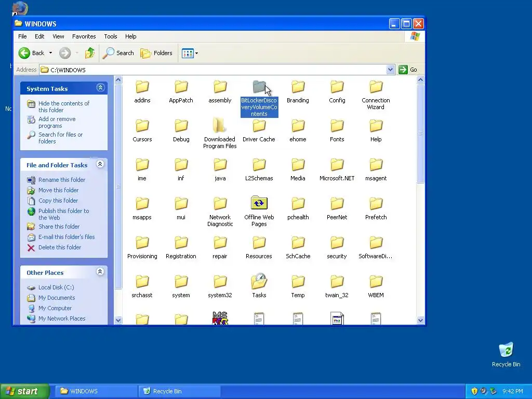
Task: Click Delete this folder link
Action: tap(60, 247)
